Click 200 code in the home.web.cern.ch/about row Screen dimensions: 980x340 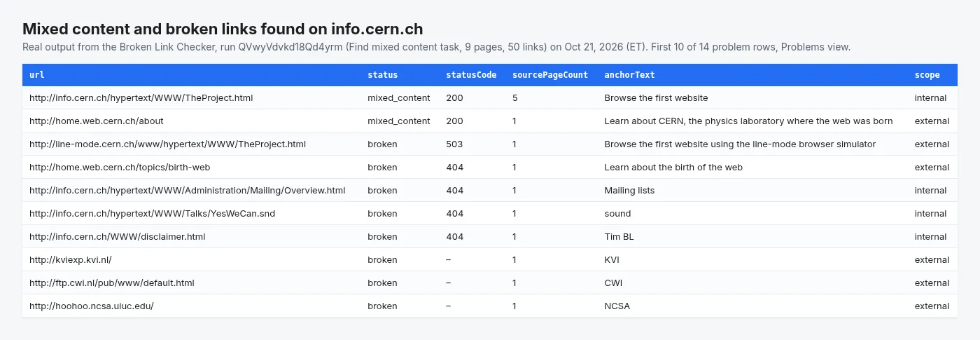click(454, 121)
